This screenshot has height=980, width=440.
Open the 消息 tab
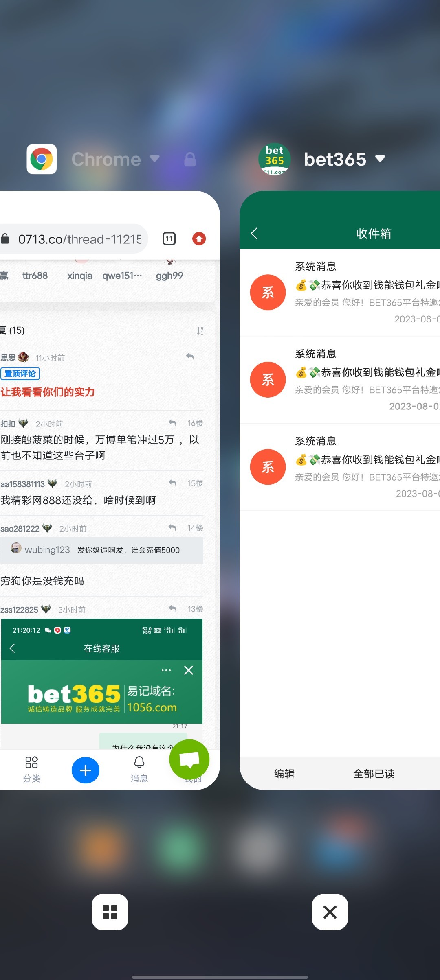(139, 769)
